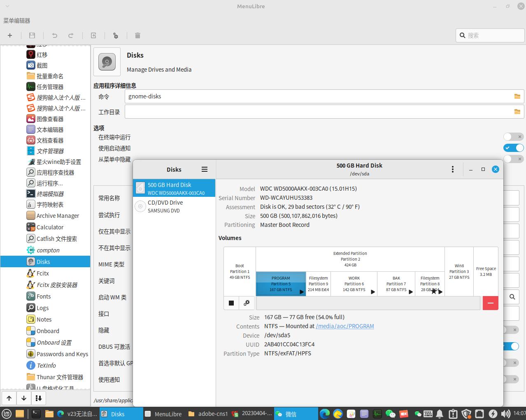Click the notification bell tray icon
Image resolution: width=526 pixels, height=420 pixels.
[x=440, y=414]
